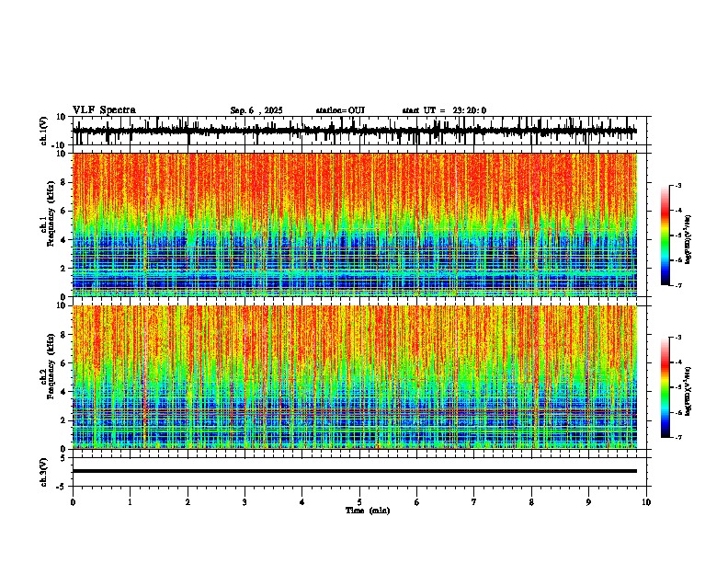Click the "2" kHz tick of ch.2 spectrogram
The width and height of the screenshot is (728, 563).
coord(63,420)
